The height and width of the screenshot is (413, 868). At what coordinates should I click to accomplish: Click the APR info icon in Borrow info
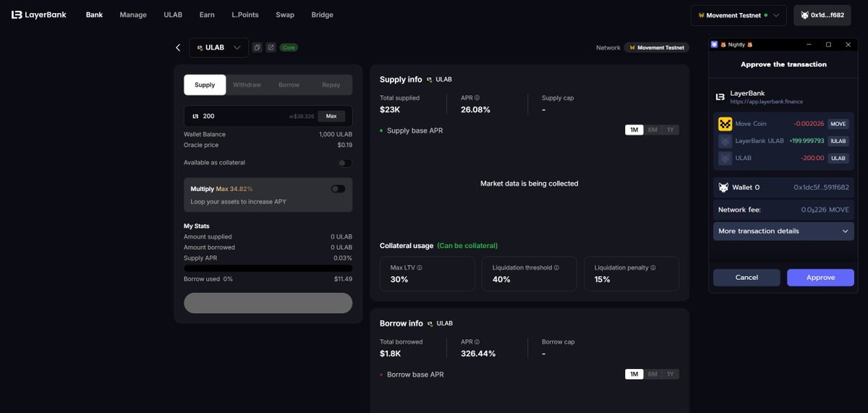477,341
